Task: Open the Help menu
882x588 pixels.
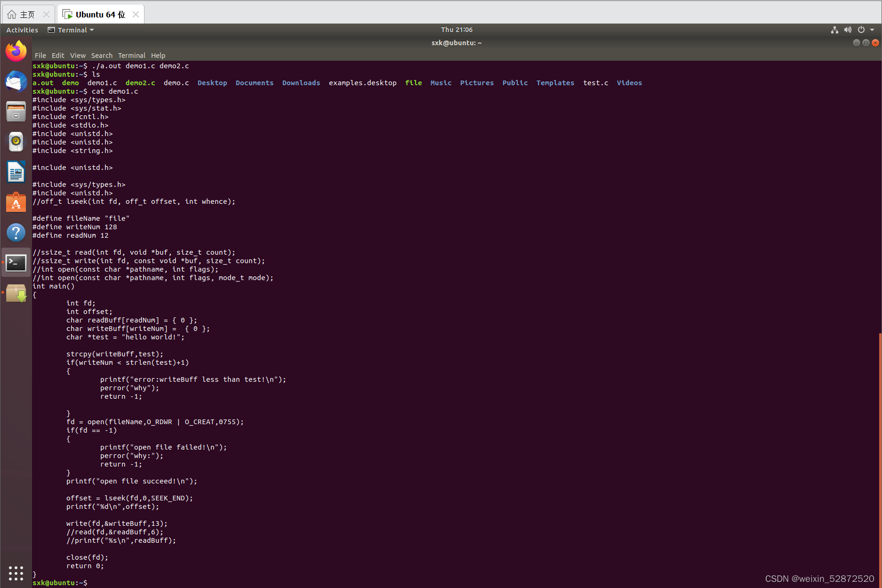Action: coord(158,56)
